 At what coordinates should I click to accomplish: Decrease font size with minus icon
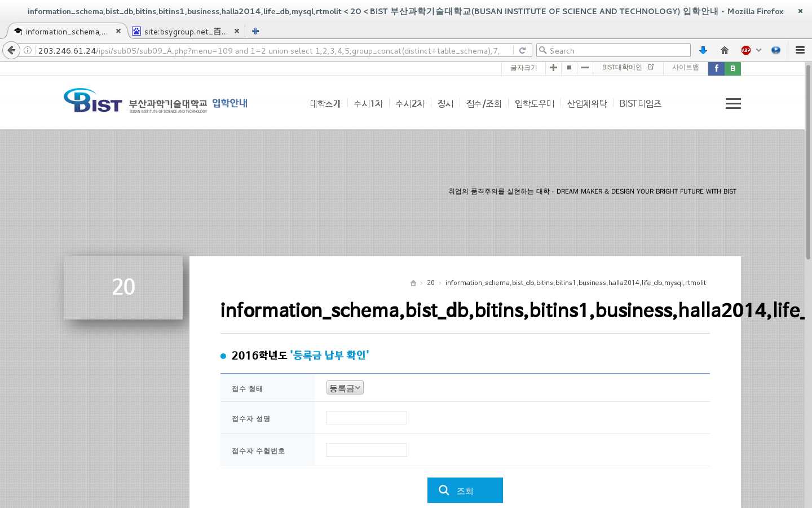click(585, 67)
